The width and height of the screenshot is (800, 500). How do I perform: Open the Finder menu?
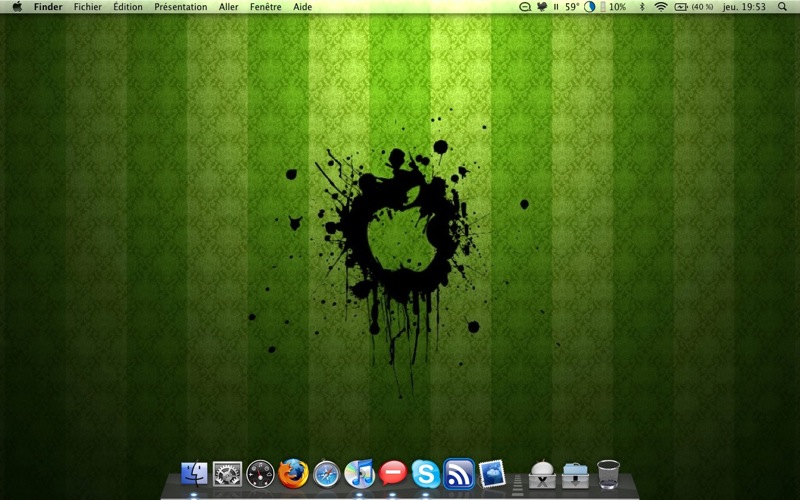pos(48,7)
